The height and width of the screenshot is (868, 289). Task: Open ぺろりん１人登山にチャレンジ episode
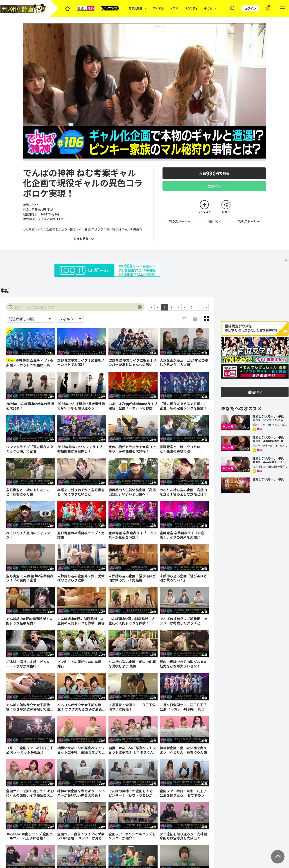pos(30,520)
